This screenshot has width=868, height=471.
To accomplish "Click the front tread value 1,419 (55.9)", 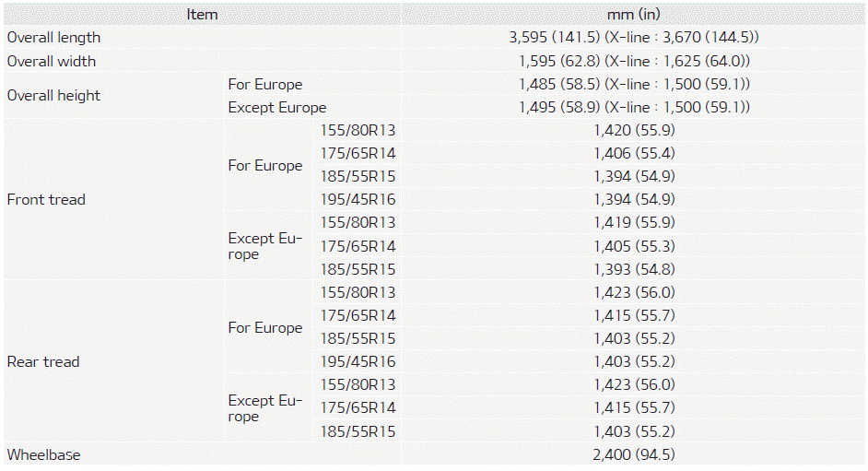I will tap(634, 223).
